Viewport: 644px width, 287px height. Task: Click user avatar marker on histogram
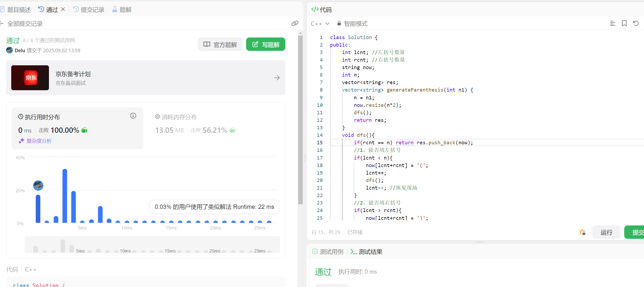click(38, 185)
